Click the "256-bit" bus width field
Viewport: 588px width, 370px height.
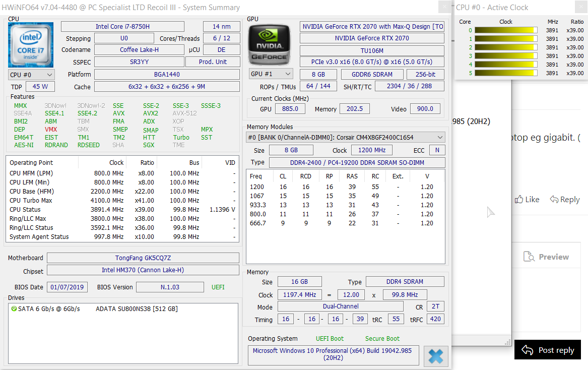[425, 74]
